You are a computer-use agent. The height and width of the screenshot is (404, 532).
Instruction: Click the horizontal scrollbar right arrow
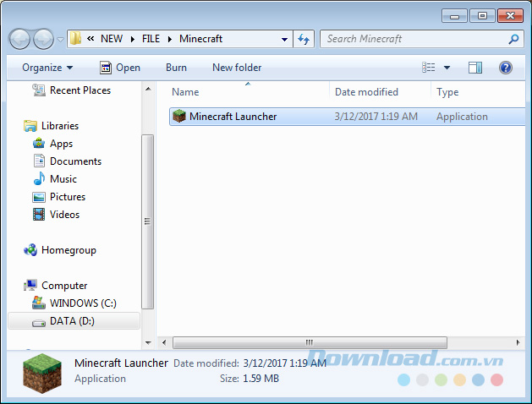[x=518, y=342]
